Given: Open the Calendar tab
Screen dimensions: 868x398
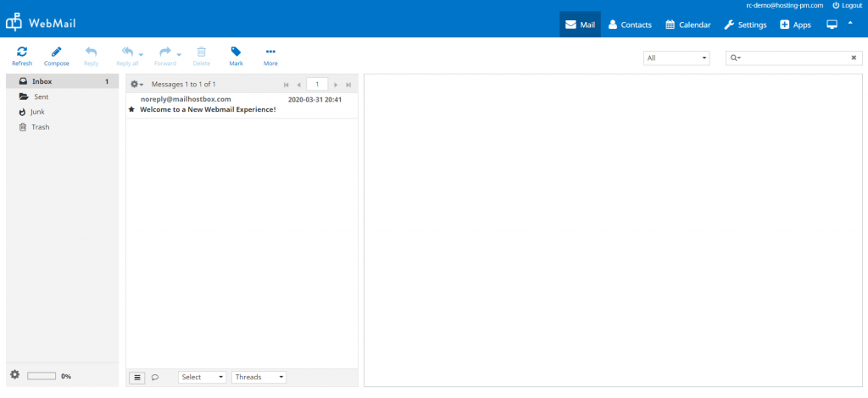Looking at the screenshot, I should [688, 25].
